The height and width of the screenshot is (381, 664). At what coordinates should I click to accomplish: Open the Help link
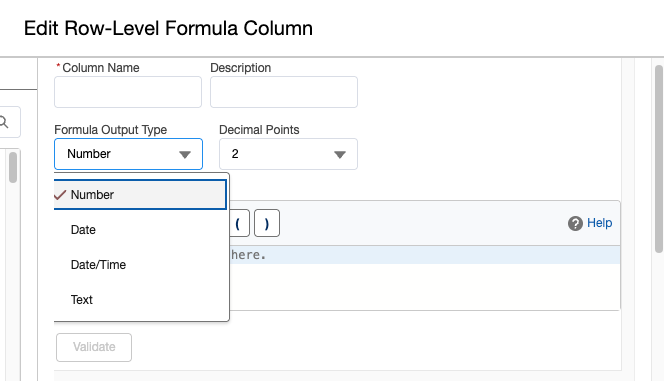600,223
